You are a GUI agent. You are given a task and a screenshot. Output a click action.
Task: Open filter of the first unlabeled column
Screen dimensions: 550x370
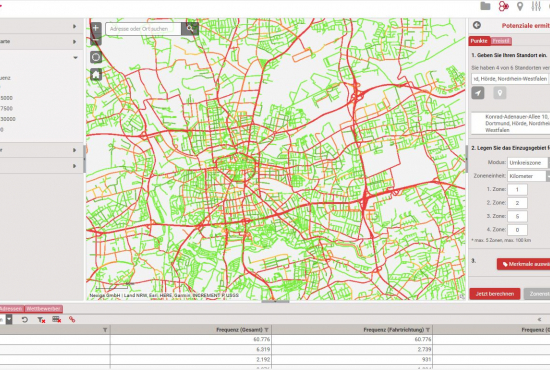(105, 330)
